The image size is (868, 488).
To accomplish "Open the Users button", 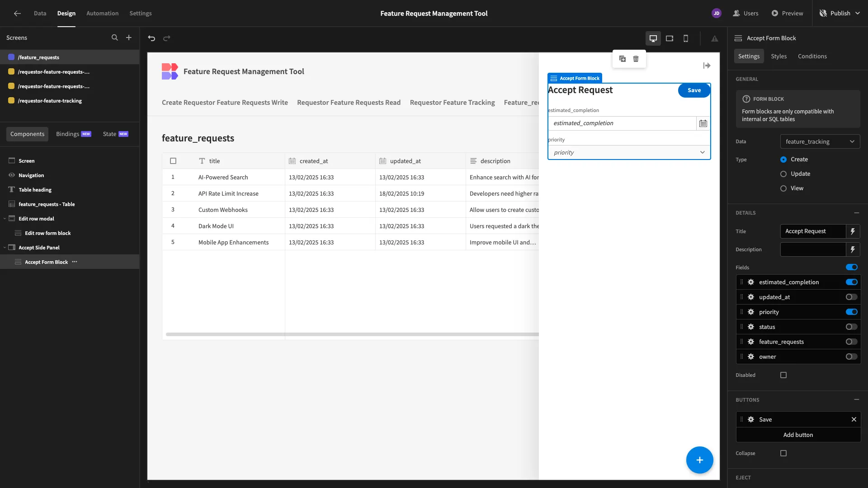I will pyautogui.click(x=745, y=14).
